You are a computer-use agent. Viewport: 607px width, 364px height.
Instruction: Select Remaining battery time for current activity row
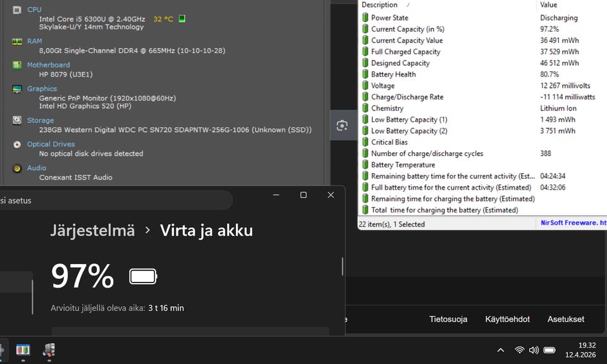click(482, 176)
